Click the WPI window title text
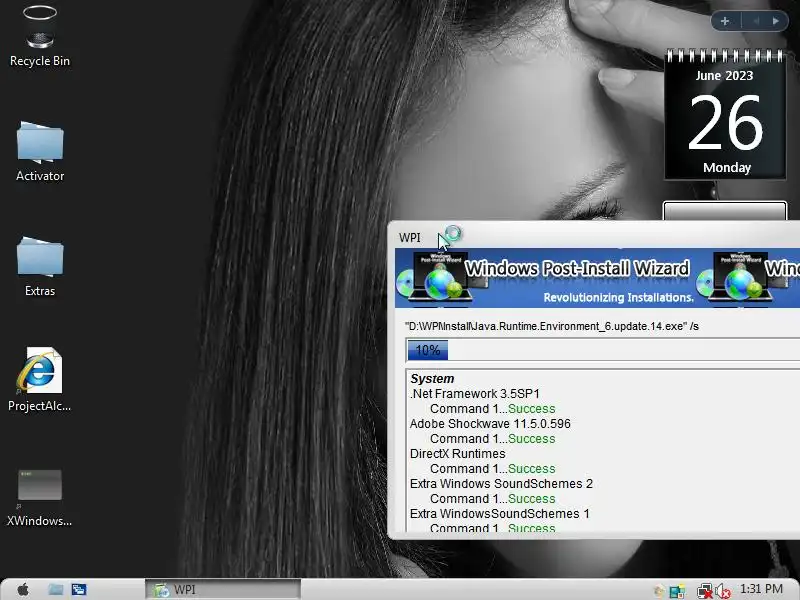This screenshot has width=800, height=600. pyautogui.click(x=410, y=238)
